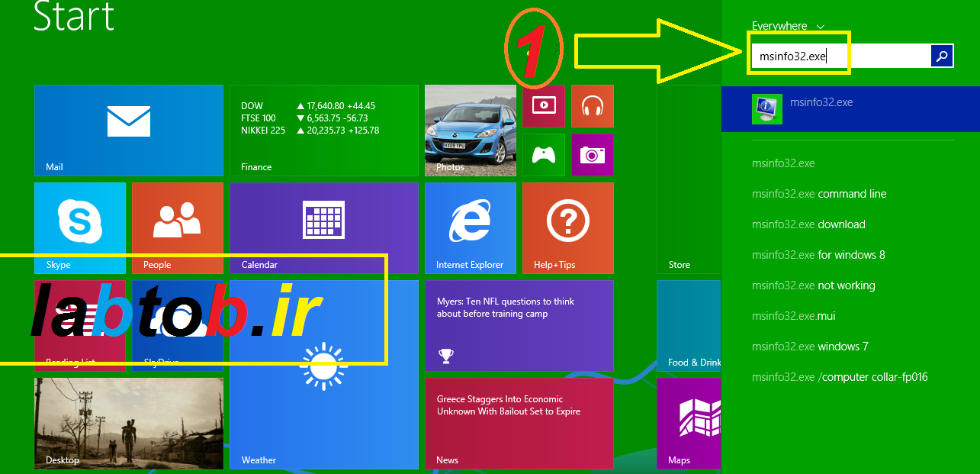
Task: Select suggestion "msinfo32.exe for windows 8"
Action: (x=818, y=255)
